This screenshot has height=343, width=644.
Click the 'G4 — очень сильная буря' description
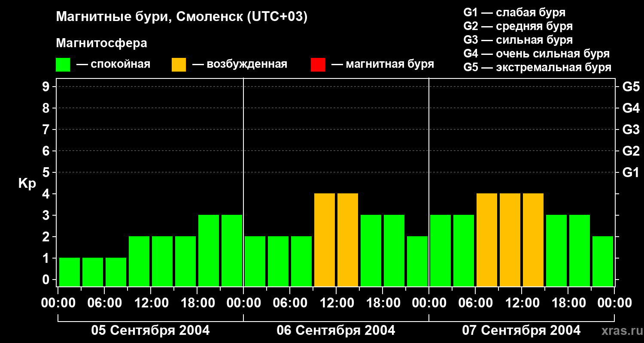(537, 54)
